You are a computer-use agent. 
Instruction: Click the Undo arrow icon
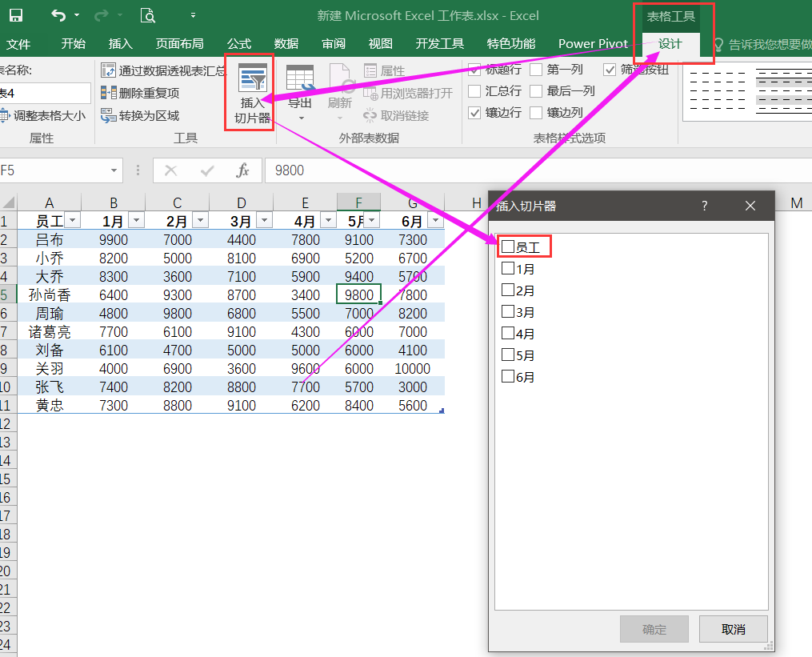pos(58,15)
